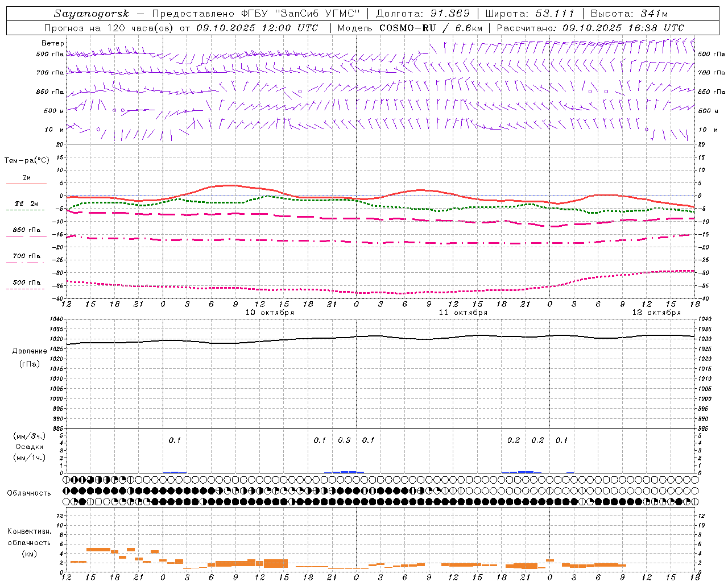Image resolution: width=728 pixels, height=582 pixels.
Task: Click the (гПа) unit under Давление
Action: [30, 364]
